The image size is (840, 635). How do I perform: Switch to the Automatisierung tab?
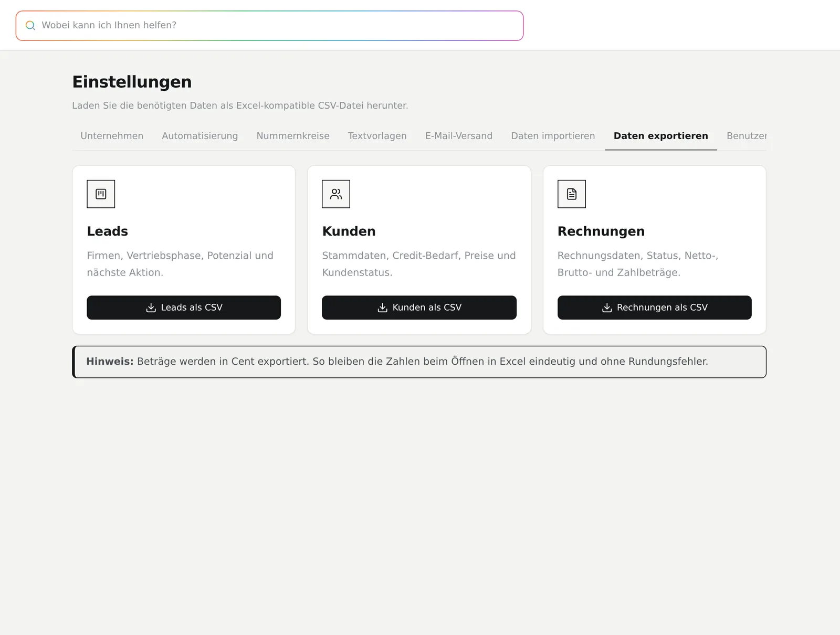coord(200,136)
